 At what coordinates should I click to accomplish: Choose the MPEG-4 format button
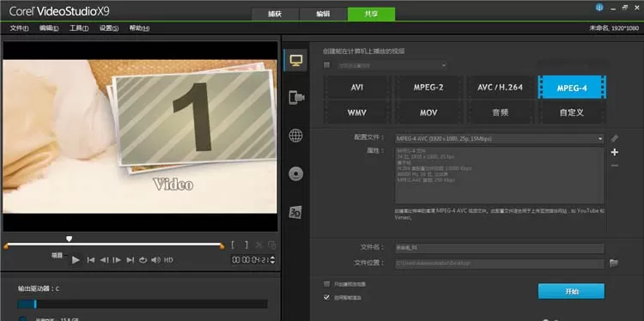(572, 88)
